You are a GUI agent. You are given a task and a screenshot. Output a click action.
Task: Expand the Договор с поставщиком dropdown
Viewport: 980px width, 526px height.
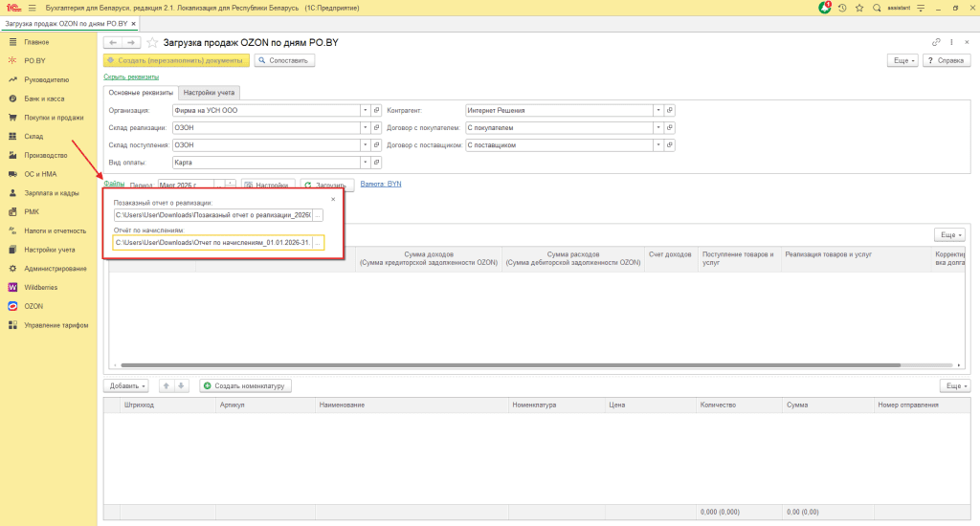point(658,145)
